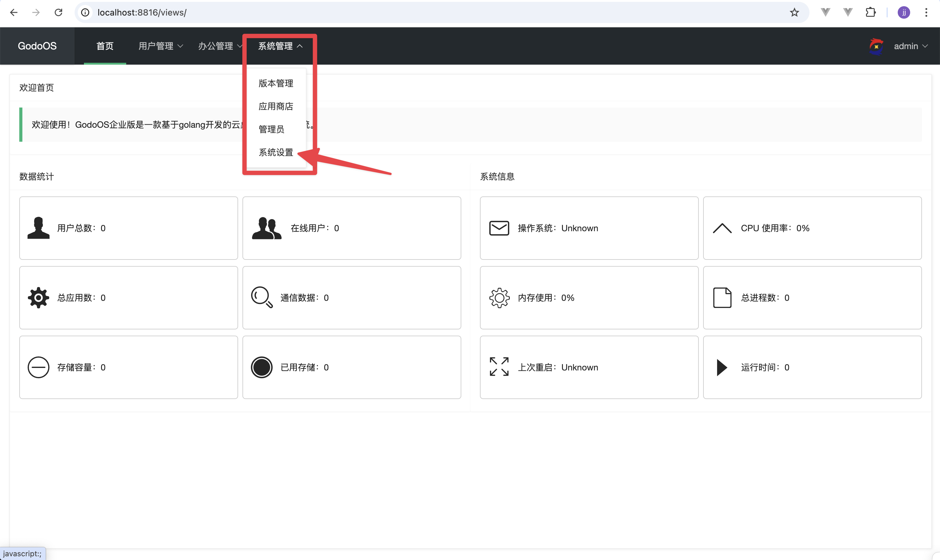Click the 上次重启：Unknown label
The image size is (940, 560).
[558, 367]
